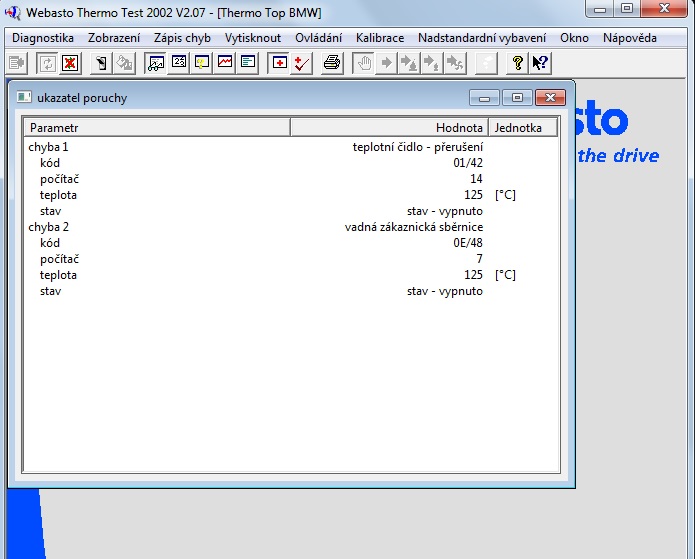Click the greyed arrow with fan icon
This screenshot has height=559, width=695.
tap(456, 63)
